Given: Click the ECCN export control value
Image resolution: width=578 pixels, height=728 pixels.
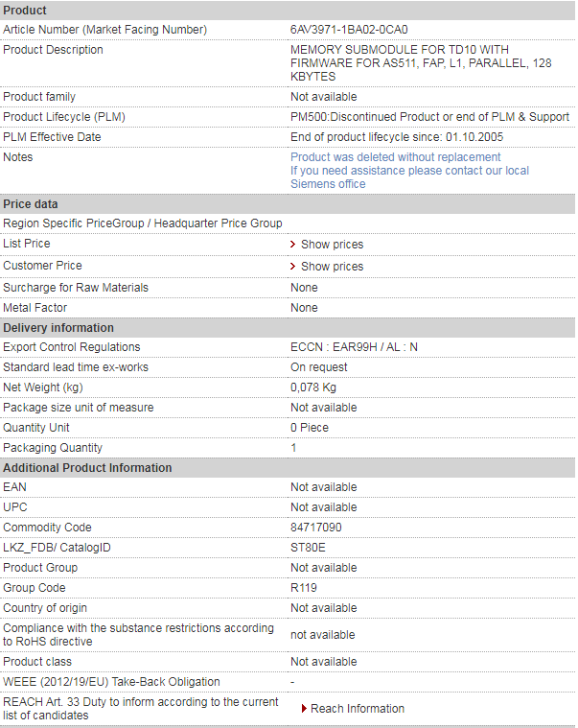Looking at the screenshot, I should coord(354,347).
